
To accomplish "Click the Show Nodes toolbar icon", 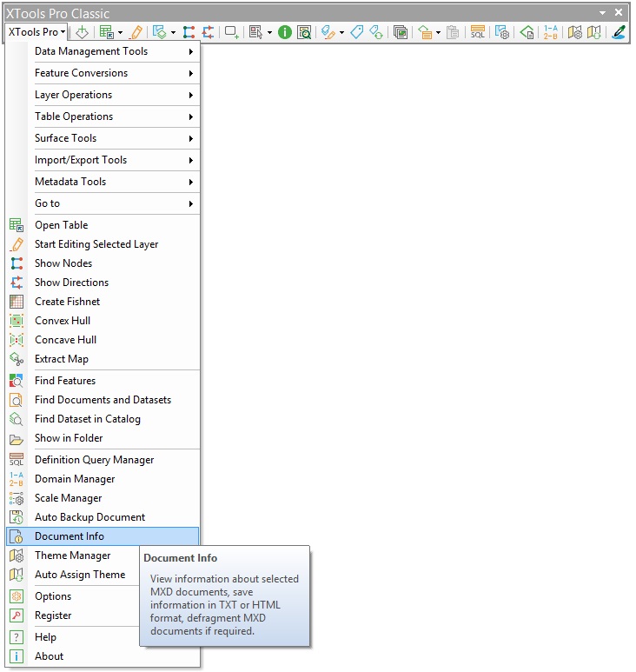I will pos(189,32).
